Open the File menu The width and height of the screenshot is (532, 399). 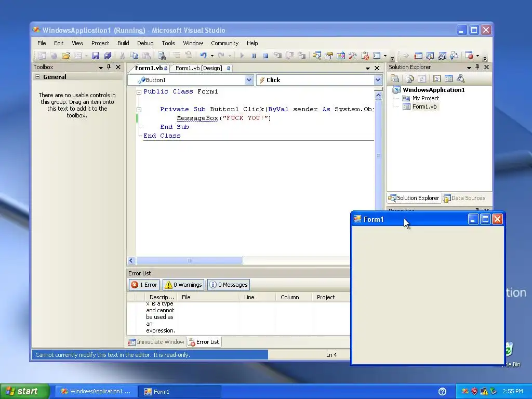point(42,43)
